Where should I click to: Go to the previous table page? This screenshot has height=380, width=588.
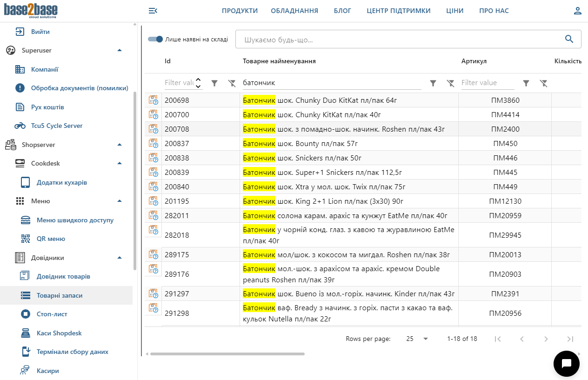pos(522,339)
